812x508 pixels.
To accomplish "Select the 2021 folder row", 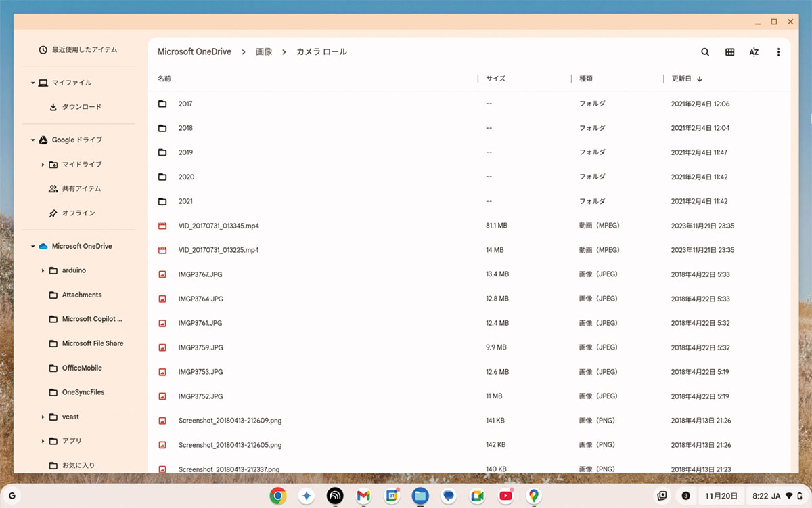I will (469, 201).
